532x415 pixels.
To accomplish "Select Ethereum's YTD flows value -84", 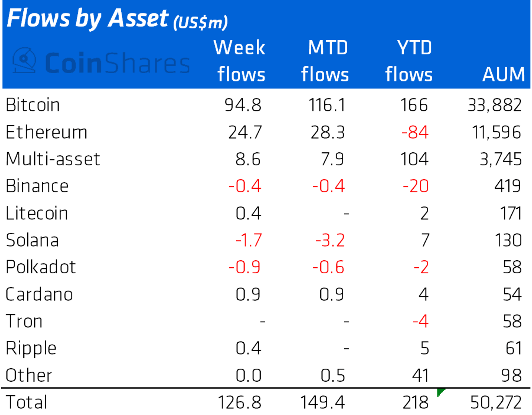I will coord(415,132).
